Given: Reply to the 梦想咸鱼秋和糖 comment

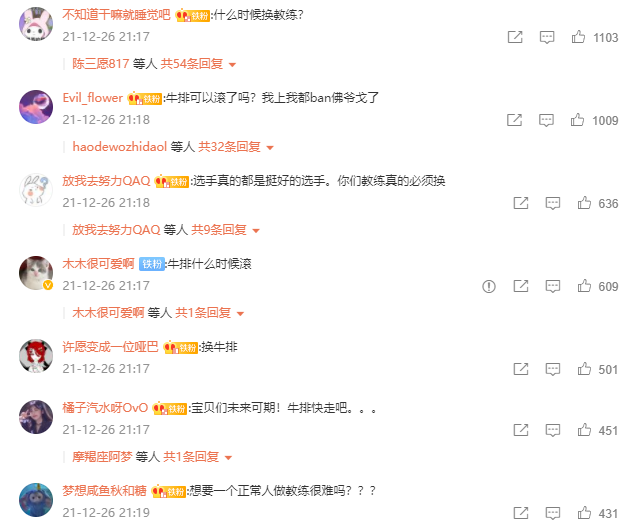Looking at the screenshot, I should (553, 513).
